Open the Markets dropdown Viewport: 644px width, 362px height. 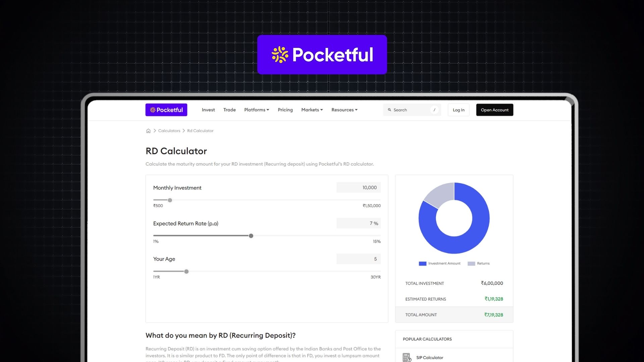click(x=312, y=110)
